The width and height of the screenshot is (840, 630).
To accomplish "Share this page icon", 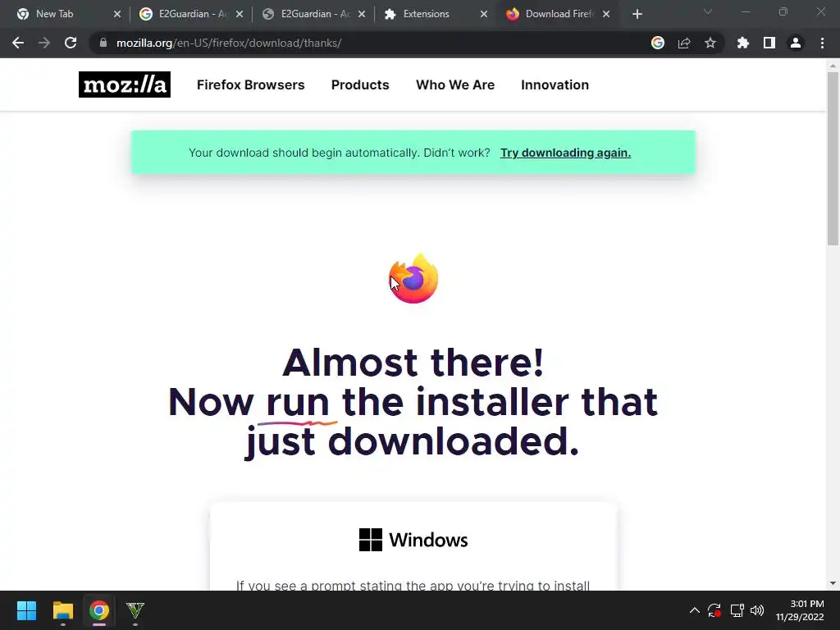I will 684,43.
